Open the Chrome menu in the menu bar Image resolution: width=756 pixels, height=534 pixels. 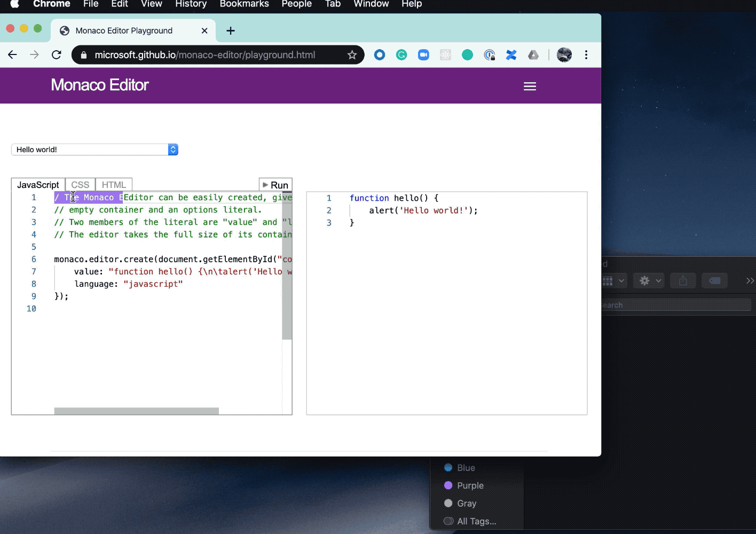52,4
